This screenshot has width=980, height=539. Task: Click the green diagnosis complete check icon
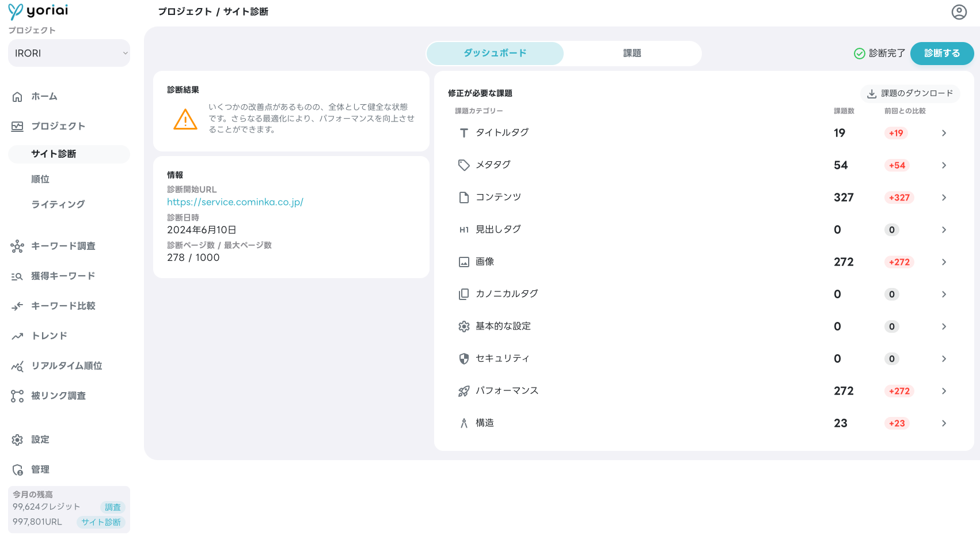tap(860, 54)
